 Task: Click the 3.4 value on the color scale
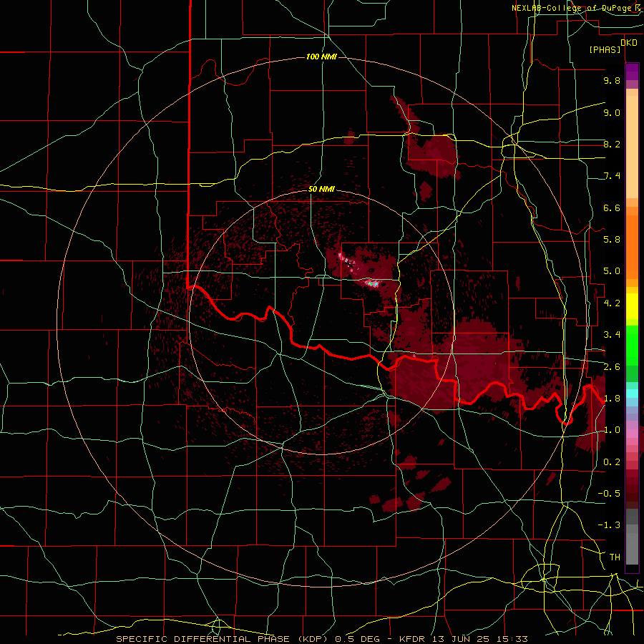tap(612, 334)
